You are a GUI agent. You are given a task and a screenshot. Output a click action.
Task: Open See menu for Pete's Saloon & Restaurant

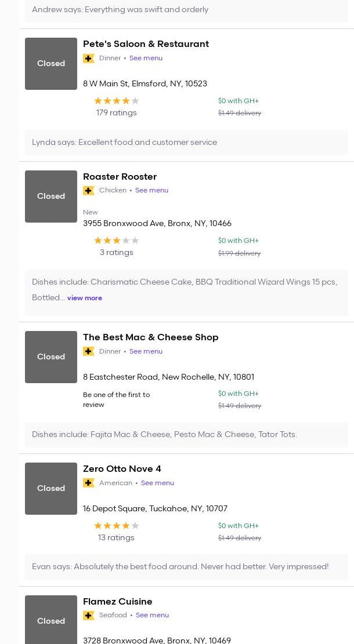pos(146,58)
